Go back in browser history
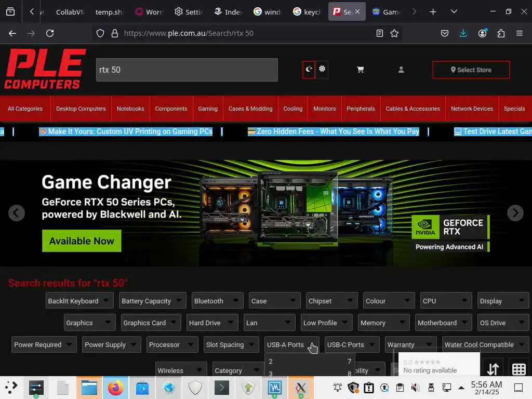The height and width of the screenshot is (399, 532). point(12,33)
